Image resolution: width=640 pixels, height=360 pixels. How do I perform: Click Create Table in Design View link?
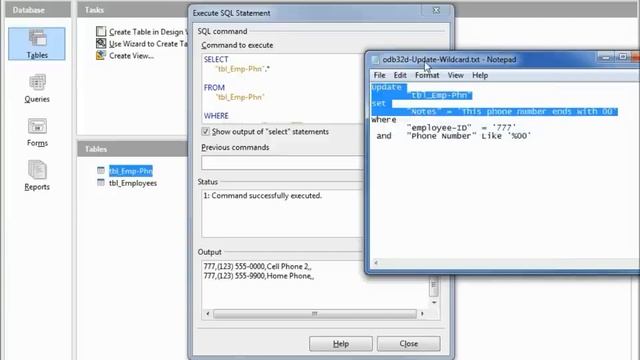pyautogui.click(x=148, y=32)
